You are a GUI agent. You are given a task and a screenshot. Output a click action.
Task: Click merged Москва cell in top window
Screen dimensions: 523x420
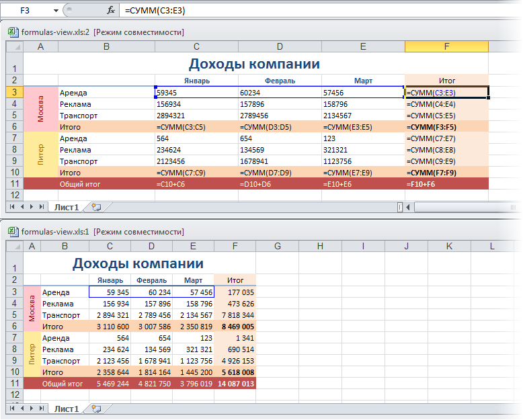[40, 109]
